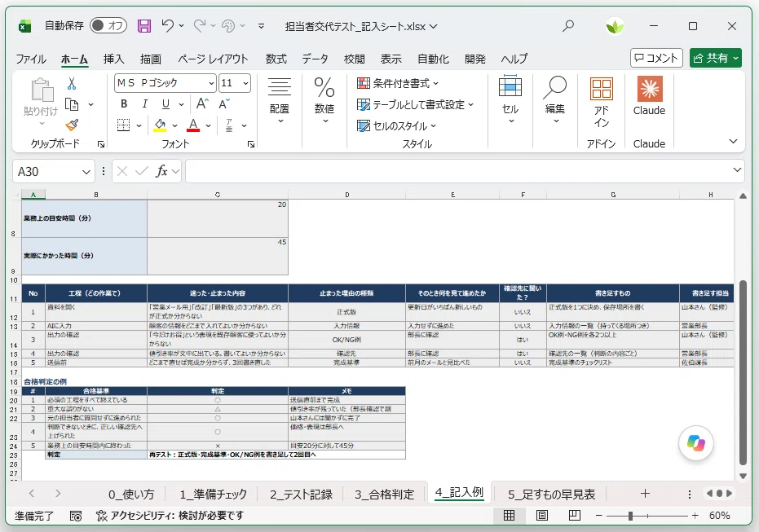Image resolution: width=759 pixels, height=532 pixels.
Task: Click the 共有 share button
Action: (716, 58)
